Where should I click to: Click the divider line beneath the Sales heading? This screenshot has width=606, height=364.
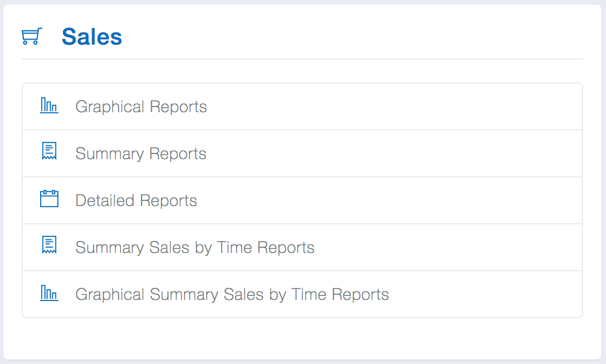point(302,59)
